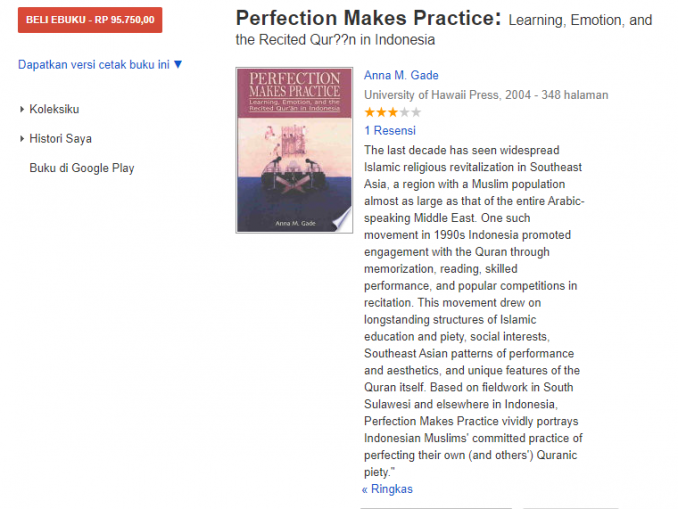
Task: Expand the Koleksiku triangle arrow
Action: click(22, 109)
